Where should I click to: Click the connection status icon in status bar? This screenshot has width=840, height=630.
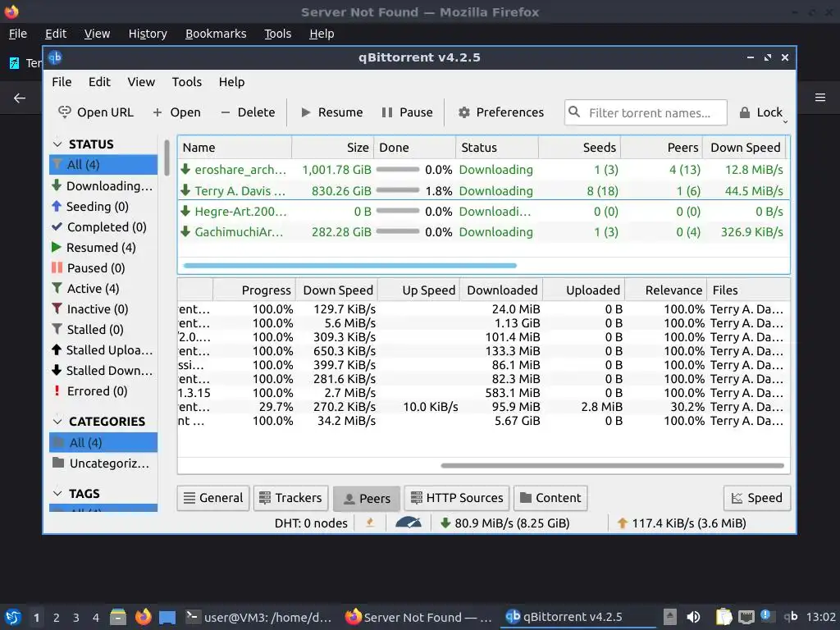click(x=370, y=523)
